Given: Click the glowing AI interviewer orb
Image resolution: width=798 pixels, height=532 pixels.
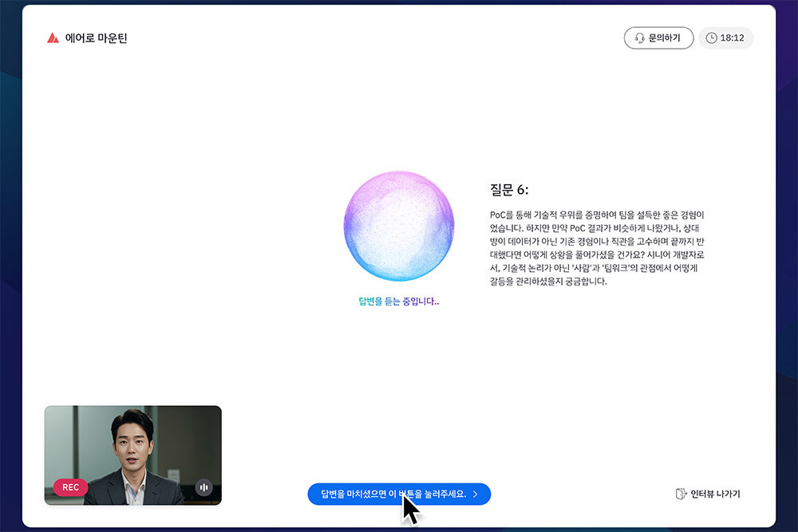Looking at the screenshot, I should 399,226.
